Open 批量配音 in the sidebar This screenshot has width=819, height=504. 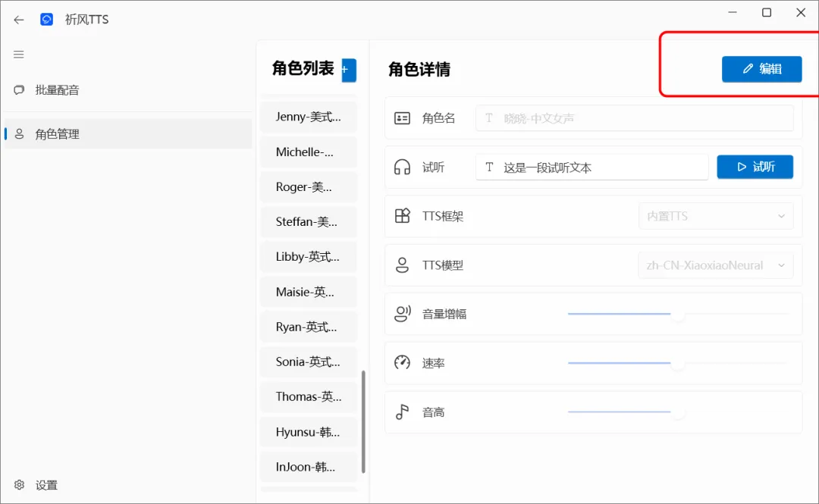(x=127, y=90)
